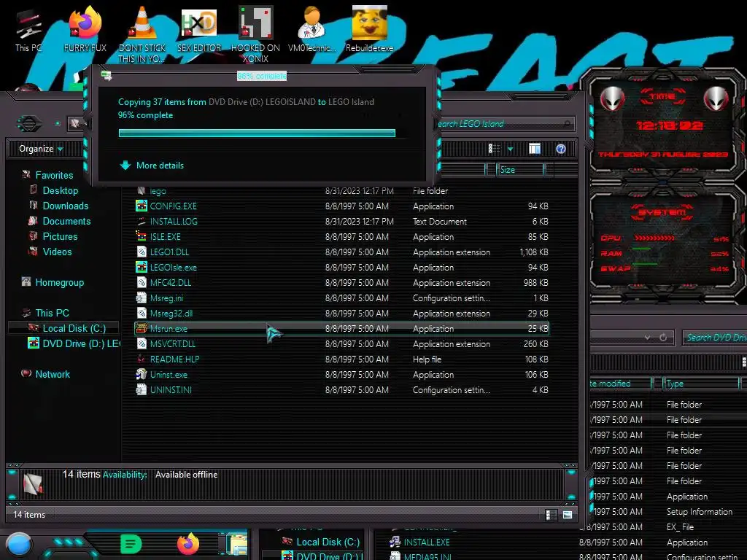
Task: Select the README.HLP help file icon
Action: tap(142, 359)
